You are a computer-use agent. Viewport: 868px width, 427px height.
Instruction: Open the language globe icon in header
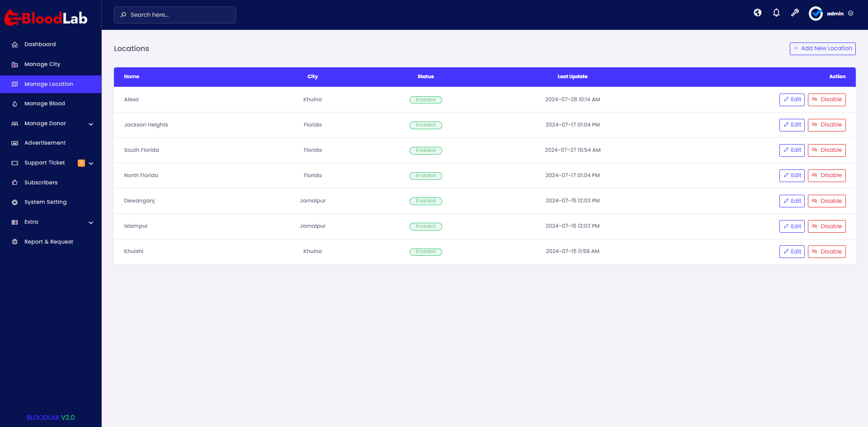(758, 13)
